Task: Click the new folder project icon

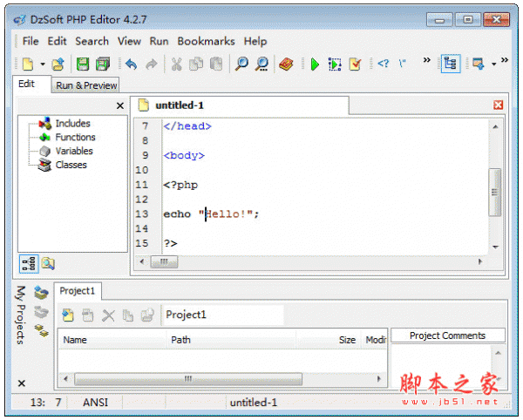Action: click(x=88, y=315)
